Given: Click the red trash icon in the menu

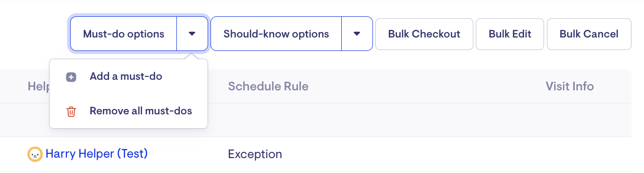Looking at the screenshot, I should pyautogui.click(x=71, y=111).
